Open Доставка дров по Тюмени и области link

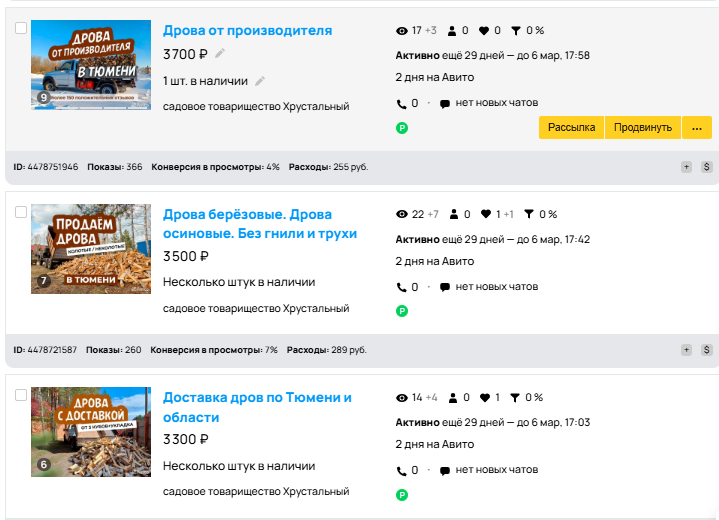pyautogui.click(x=257, y=407)
